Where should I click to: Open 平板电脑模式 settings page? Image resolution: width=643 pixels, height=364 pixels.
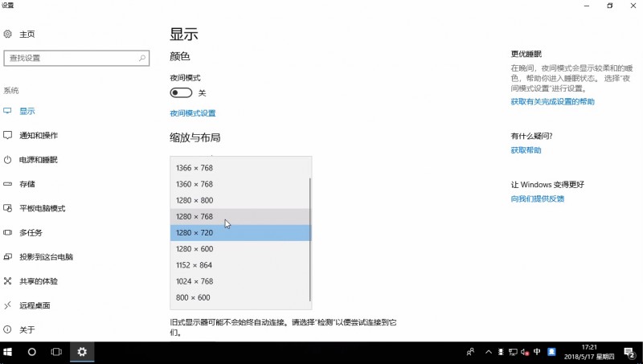(43, 208)
